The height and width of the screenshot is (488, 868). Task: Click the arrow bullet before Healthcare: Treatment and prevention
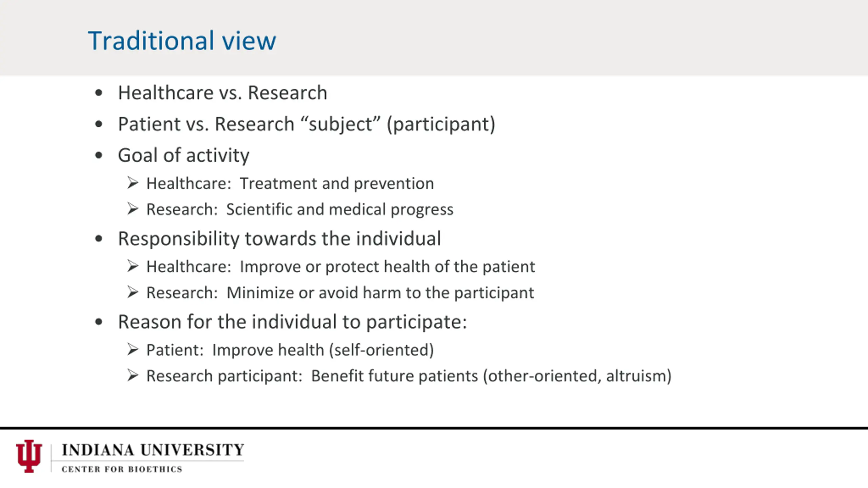click(x=133, y=183)
